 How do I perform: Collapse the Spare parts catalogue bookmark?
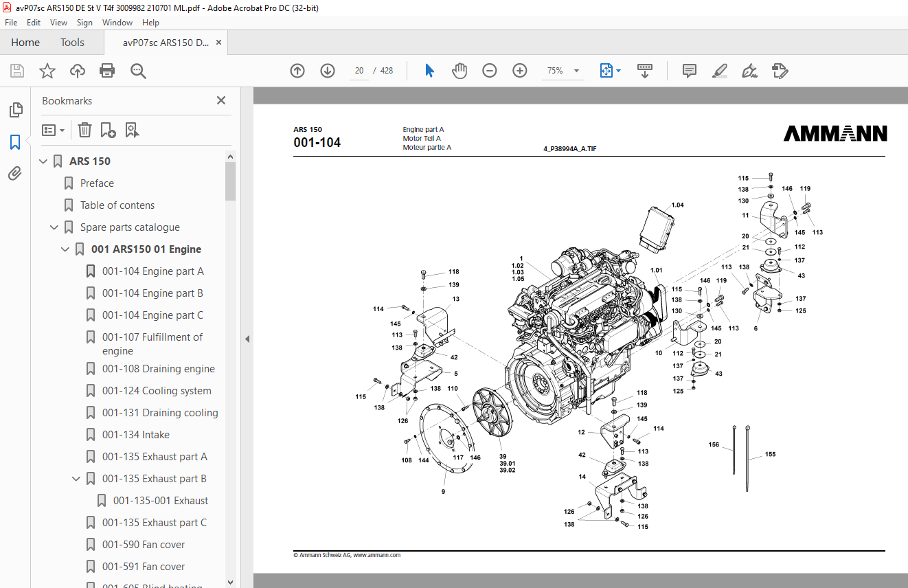point(55,227)
